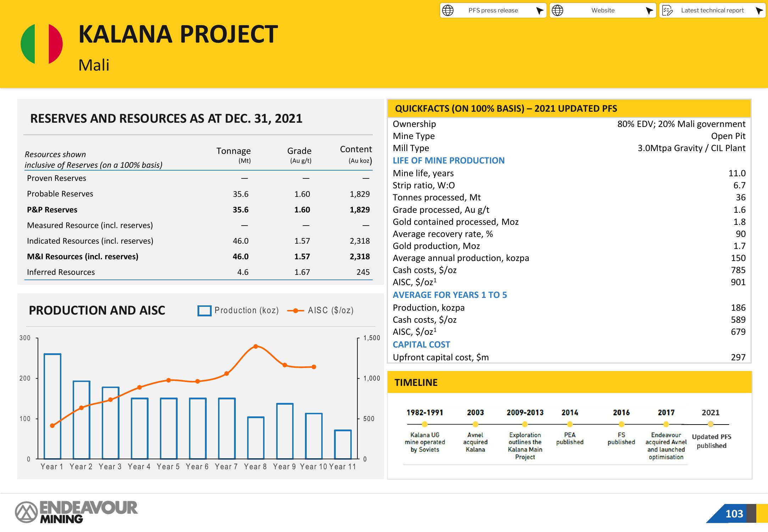Select the 2016 timeline marker dot
This screenshot has width=768, height=532.
tap(621, 424)
